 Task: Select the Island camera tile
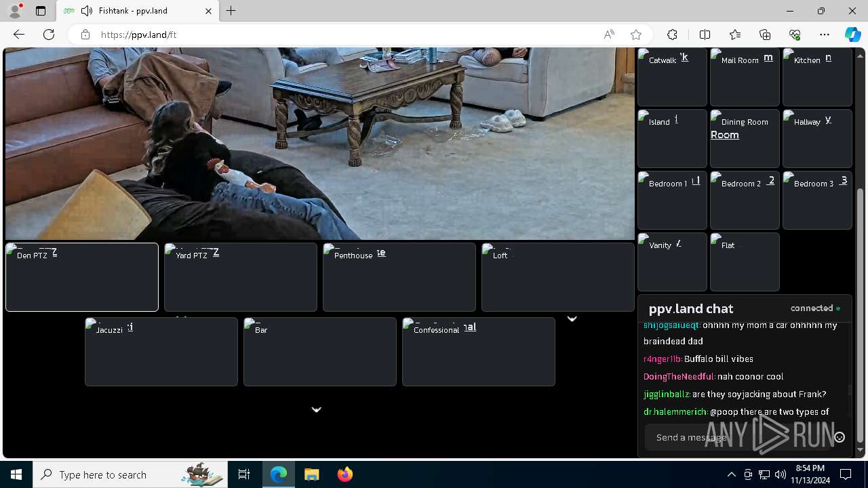672,138
